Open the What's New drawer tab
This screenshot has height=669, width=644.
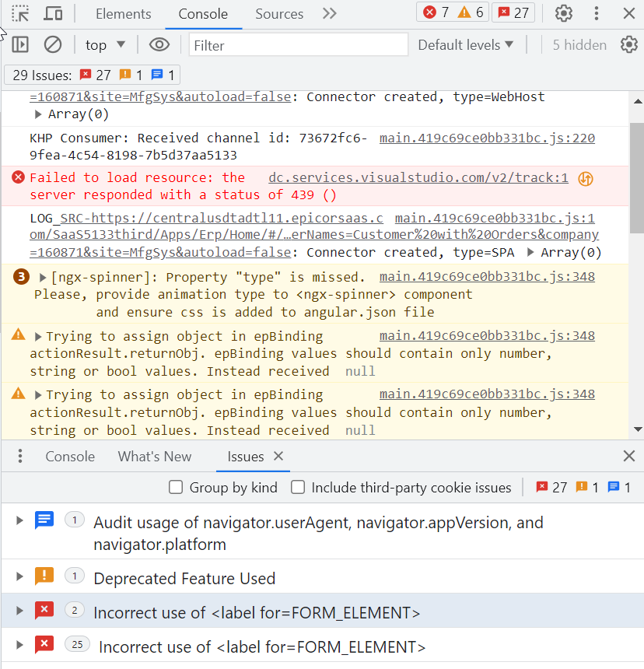pos(154,456)
